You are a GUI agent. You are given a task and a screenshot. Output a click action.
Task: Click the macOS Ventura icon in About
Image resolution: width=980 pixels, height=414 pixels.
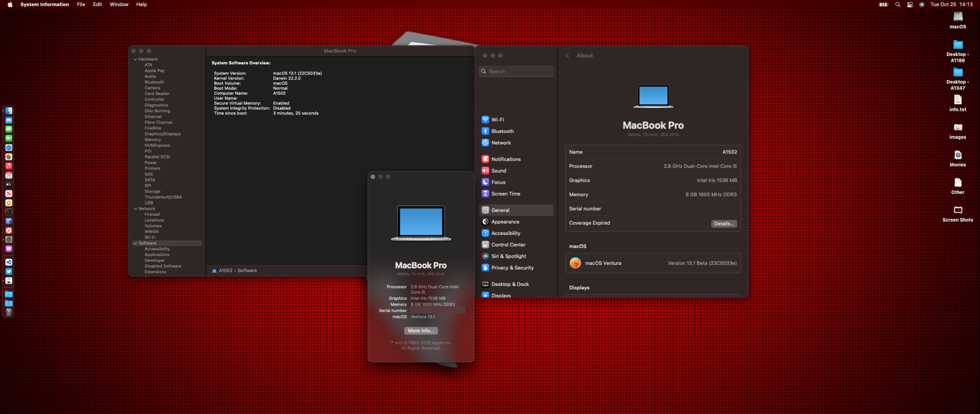coord(575,263)
